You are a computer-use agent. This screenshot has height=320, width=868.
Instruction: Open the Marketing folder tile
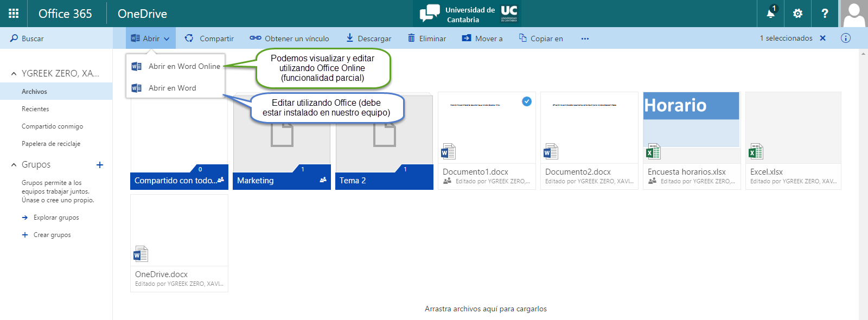pos(282,141)
